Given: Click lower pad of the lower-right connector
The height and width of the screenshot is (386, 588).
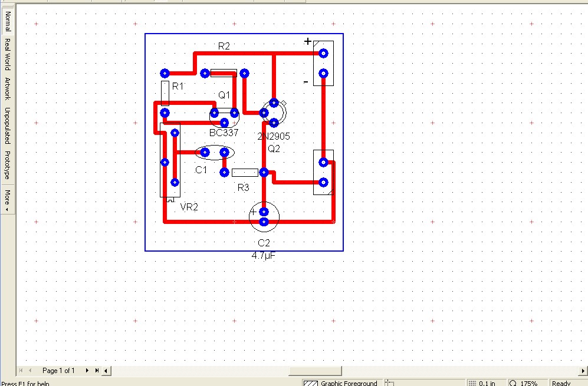Looking at the screenshot, I should (x=323, y=182).
